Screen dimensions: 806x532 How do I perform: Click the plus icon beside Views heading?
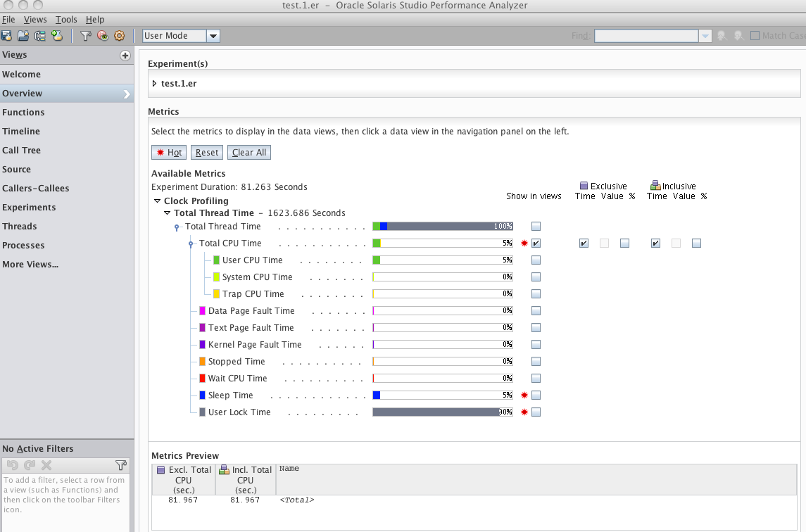pyautogui.click(x=125, y=56)
